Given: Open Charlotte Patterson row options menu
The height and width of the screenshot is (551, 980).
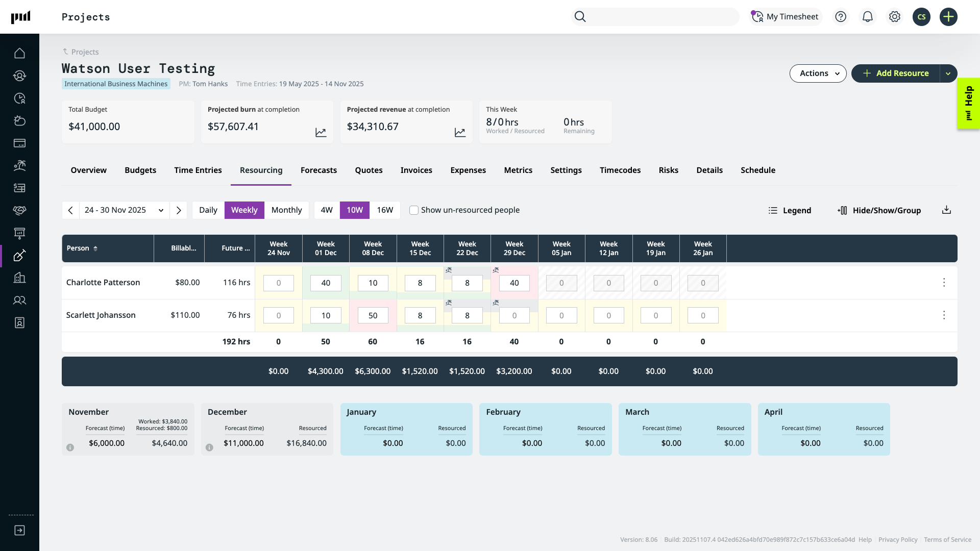Looking at the screenshot, I should tap(944, 283).
